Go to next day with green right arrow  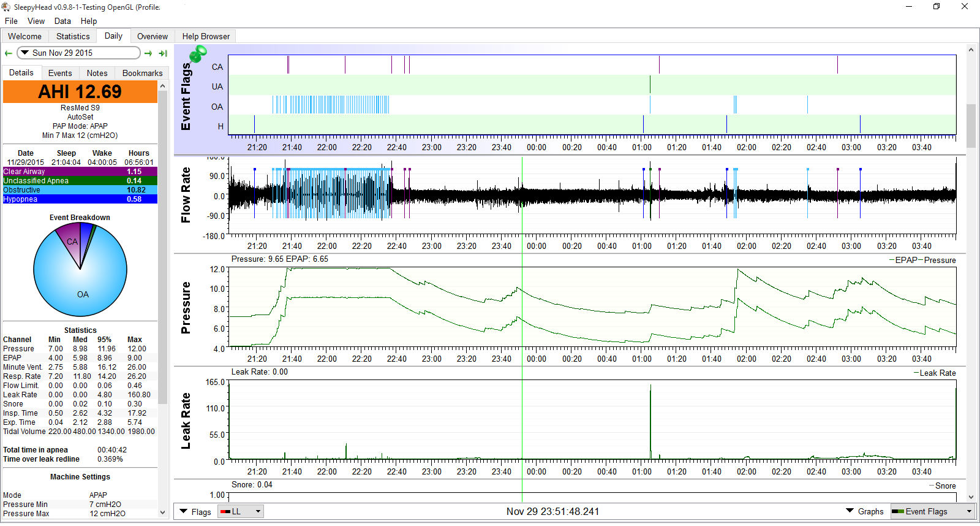(148, 53)
